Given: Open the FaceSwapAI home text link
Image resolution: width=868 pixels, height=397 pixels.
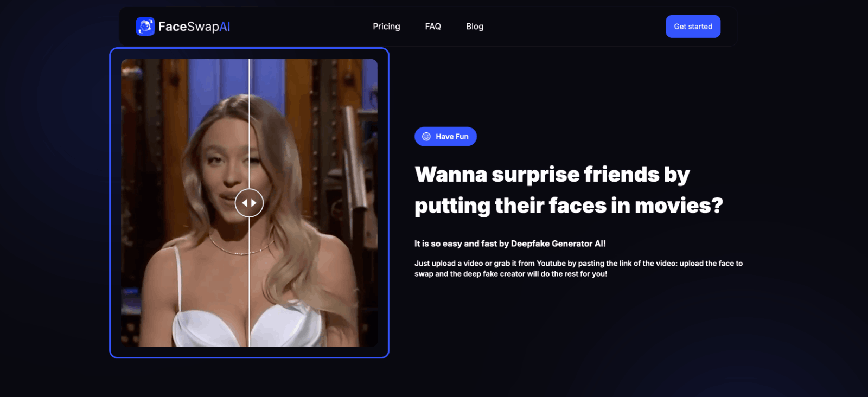Looking at the screenshot, I should point(194,27).
